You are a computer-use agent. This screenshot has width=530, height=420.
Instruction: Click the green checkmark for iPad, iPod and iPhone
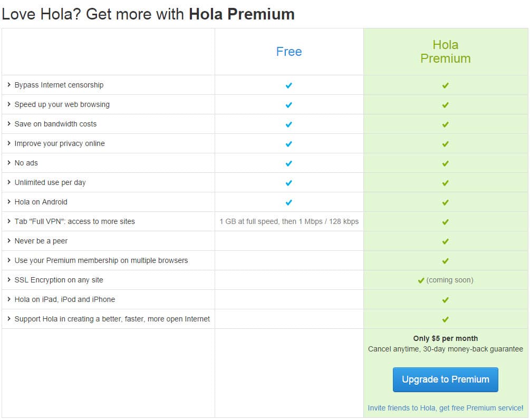446,300
